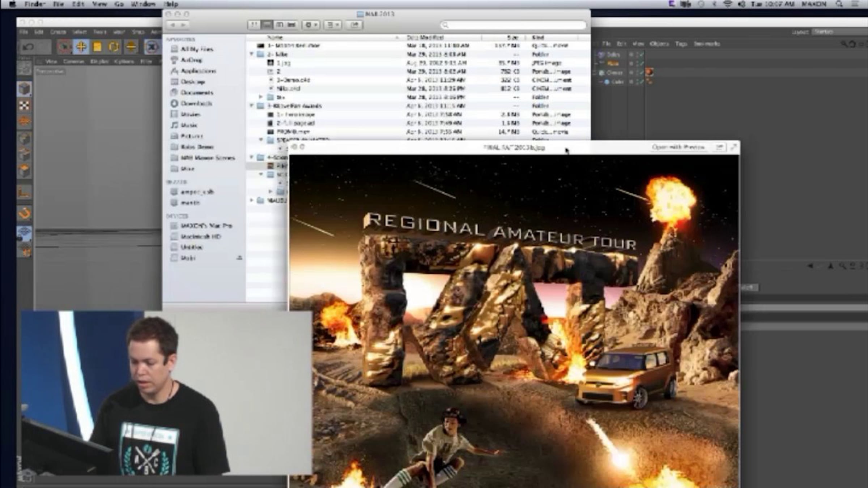Select the '3-Demo.c4d' file row

(x=418, y=80)
